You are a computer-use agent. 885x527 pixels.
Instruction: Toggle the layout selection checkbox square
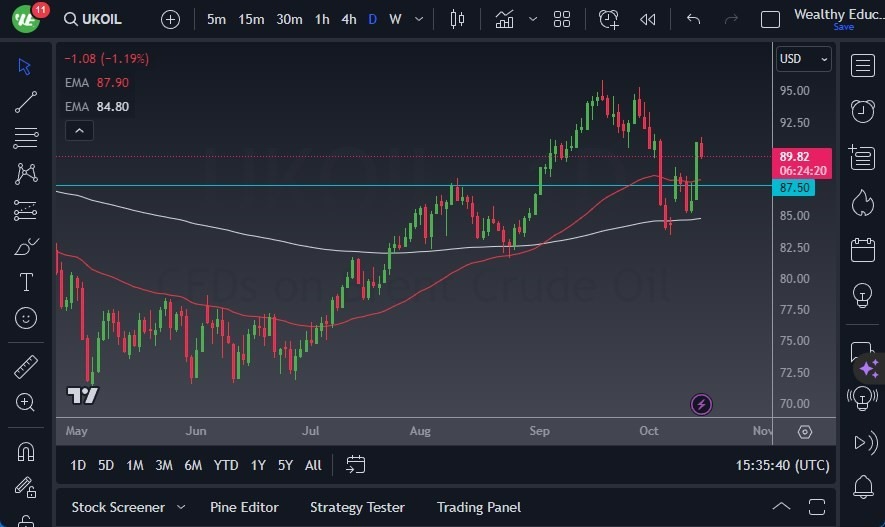pos(770,19)
